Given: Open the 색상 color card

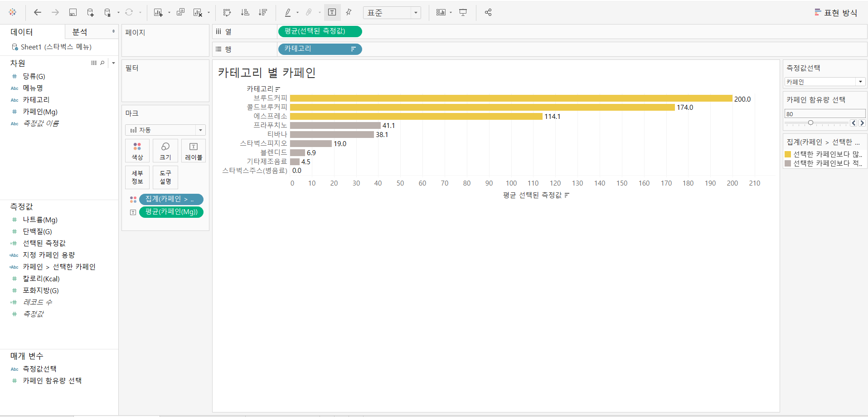Looking at the screenshot, I should [137, 151].
